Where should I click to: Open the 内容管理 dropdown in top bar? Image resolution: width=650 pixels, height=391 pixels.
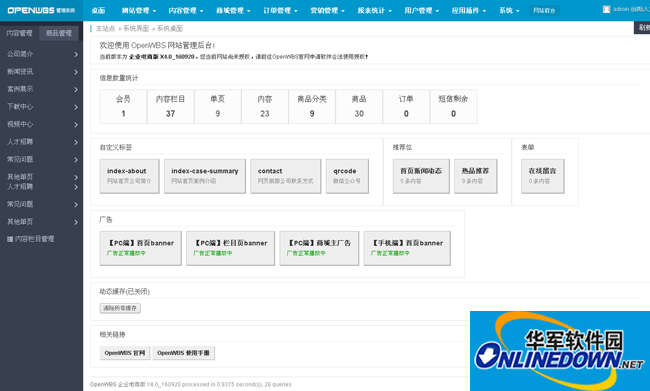coord(186,10)
